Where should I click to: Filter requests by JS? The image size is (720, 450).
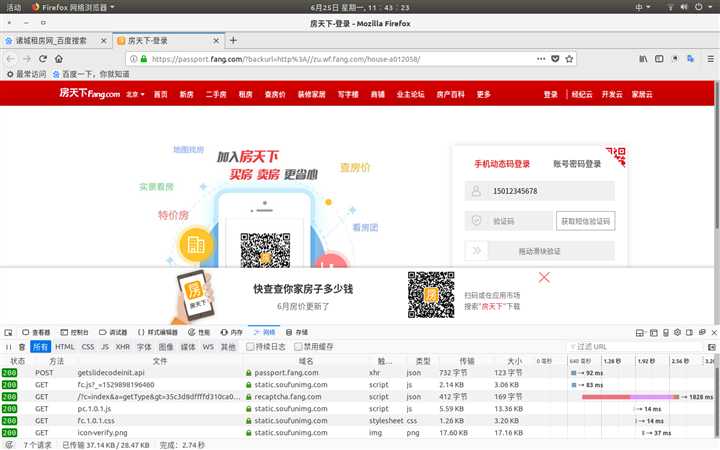coord(105,347)
